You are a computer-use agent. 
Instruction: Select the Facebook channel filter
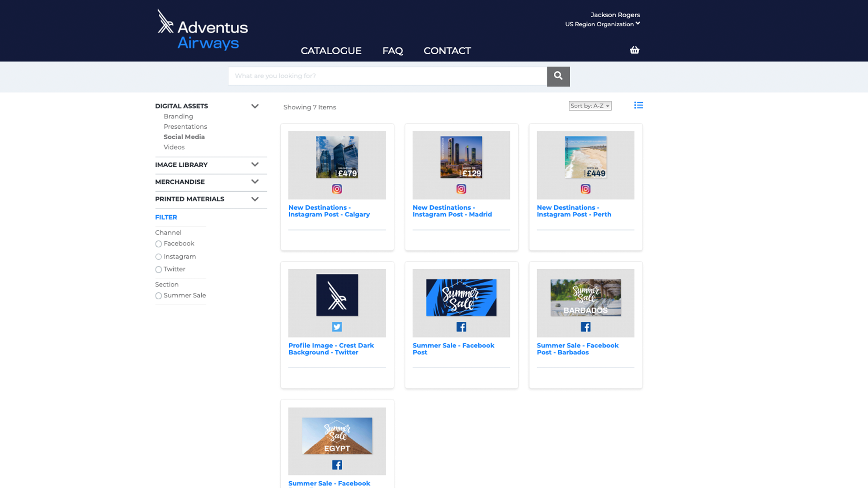158,244
